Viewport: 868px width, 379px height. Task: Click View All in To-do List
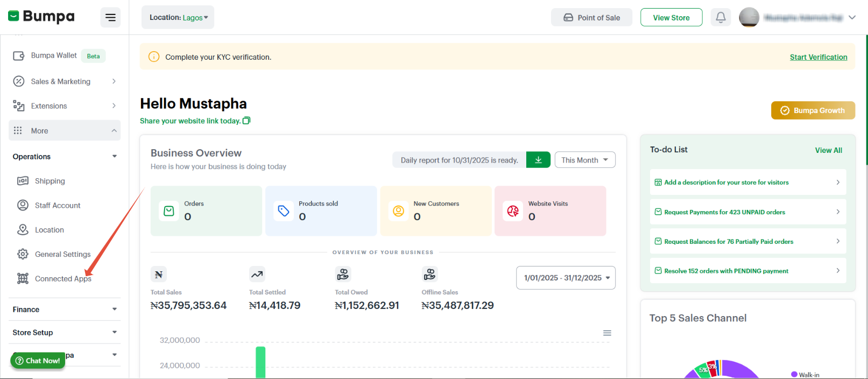828,150
